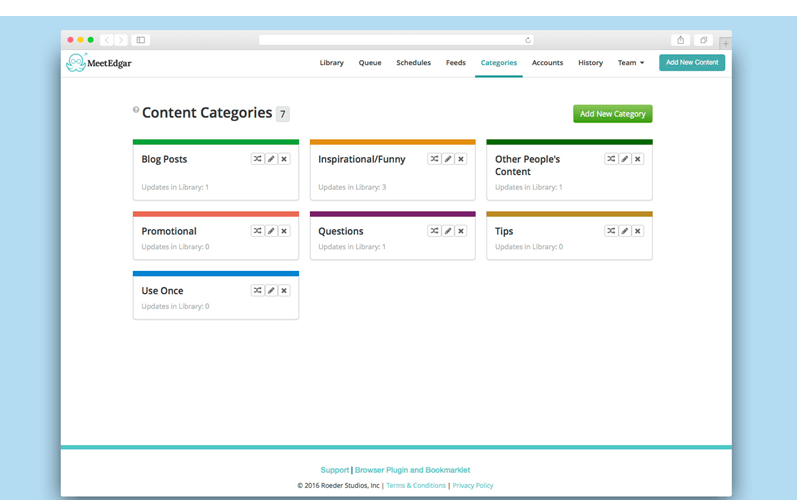This screenshot has height=500, width=800.
Task: Switch to the Schedules tab
Action: click(x=413, y=63)
